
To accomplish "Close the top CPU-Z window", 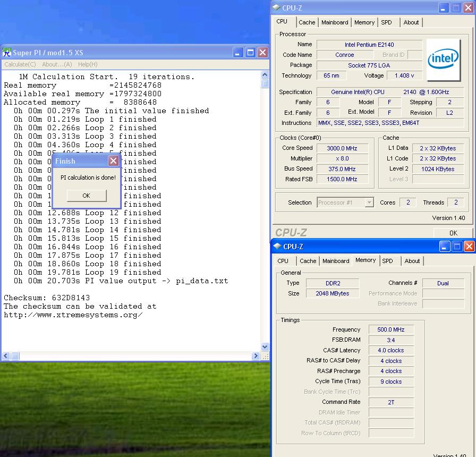I will pos(468,8).
